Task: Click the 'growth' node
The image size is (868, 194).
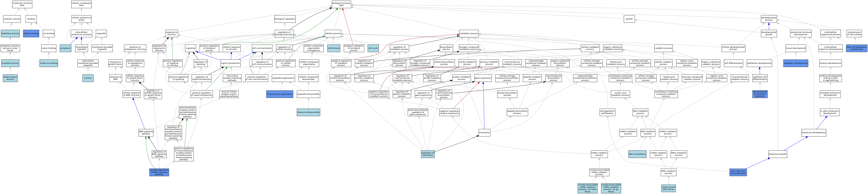Action: pyautogui.click(x=629, y=19)
